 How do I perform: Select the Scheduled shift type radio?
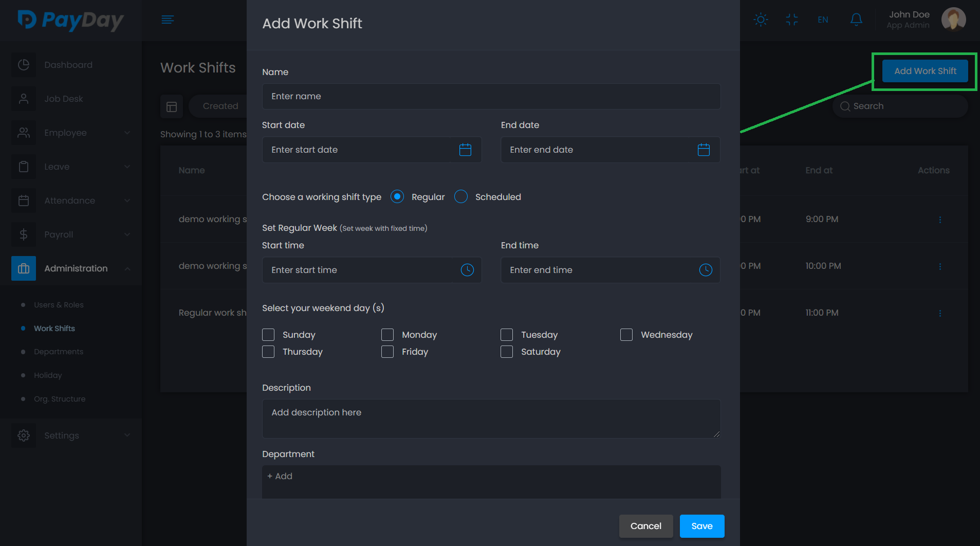pyautogui.click(x=461, y=197)
